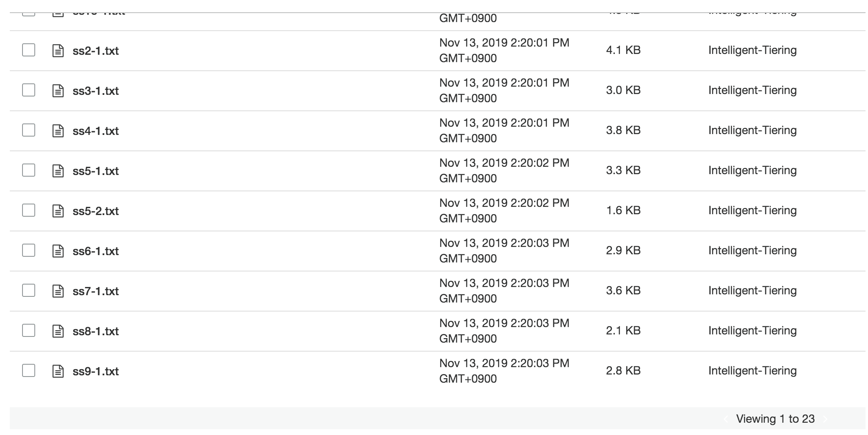This screenshot has width=868, height=435.
Task: Click the file icon next to ss2-1.txt
Action: coord(58,51)
